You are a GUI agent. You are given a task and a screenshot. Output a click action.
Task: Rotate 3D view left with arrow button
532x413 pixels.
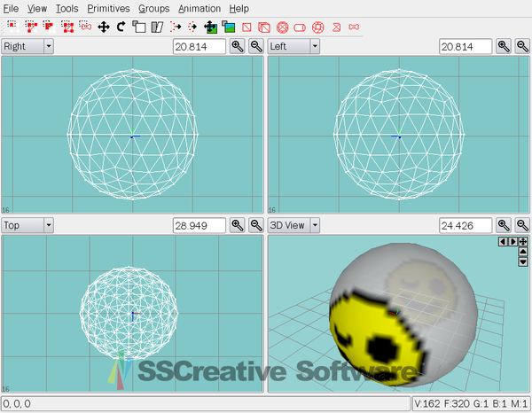503,241
